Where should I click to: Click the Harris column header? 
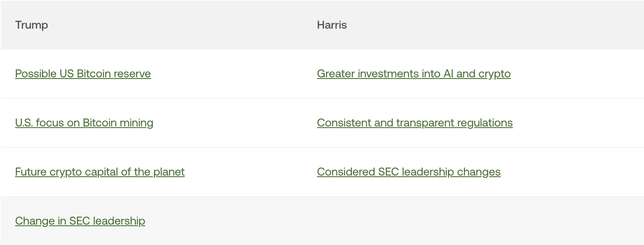(332, 25)
